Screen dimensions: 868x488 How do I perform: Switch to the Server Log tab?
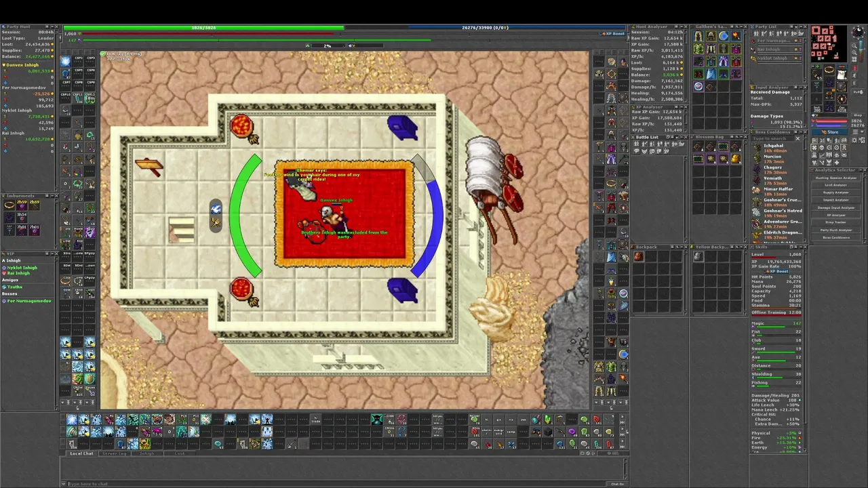coord(114,453)
